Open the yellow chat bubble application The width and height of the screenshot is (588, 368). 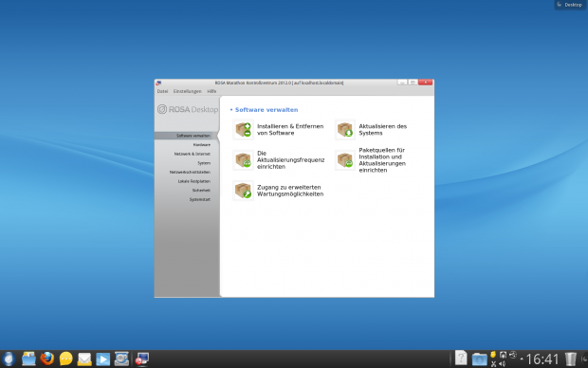click(66, 359)
